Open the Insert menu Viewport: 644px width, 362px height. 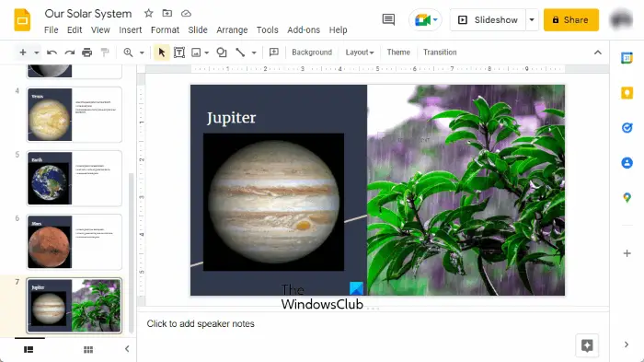[x=131, y=30]
